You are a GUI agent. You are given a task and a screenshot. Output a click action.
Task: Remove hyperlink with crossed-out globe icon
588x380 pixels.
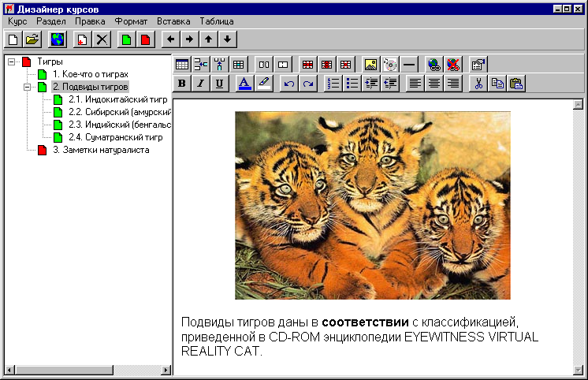[453, 65]
